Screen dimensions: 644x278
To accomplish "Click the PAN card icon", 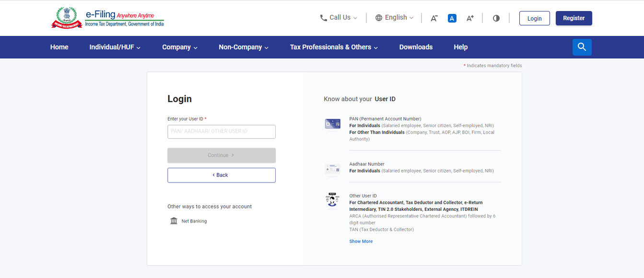I will 332,123.
